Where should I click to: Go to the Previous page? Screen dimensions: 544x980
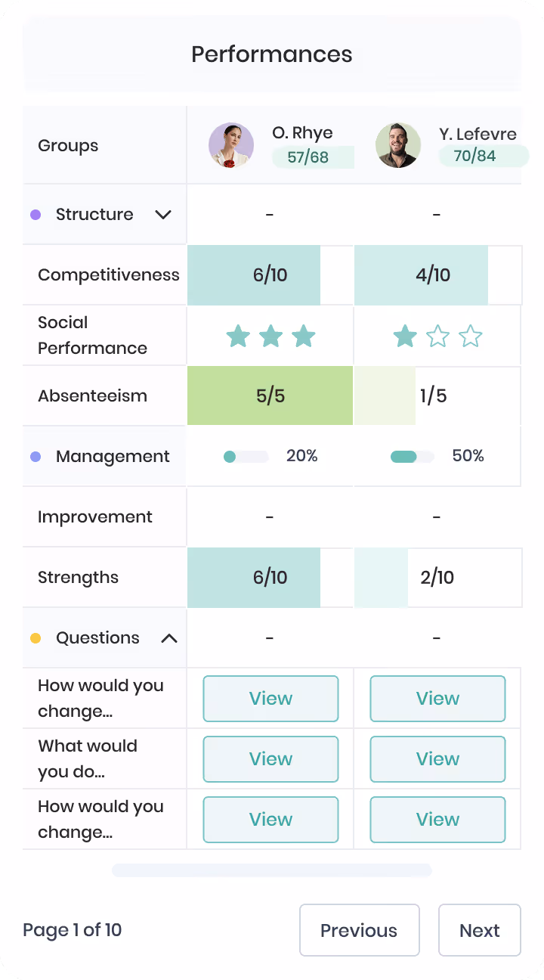point(359,930)
